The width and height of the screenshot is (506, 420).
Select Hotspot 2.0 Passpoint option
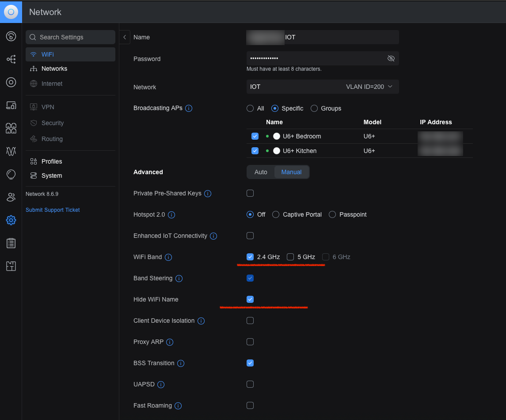click(332, 214)
